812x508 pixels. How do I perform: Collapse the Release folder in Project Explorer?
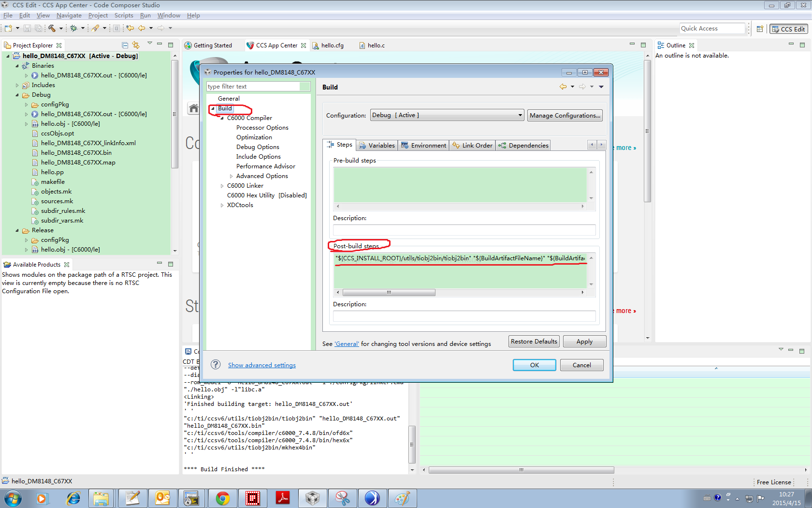point(17,230)
